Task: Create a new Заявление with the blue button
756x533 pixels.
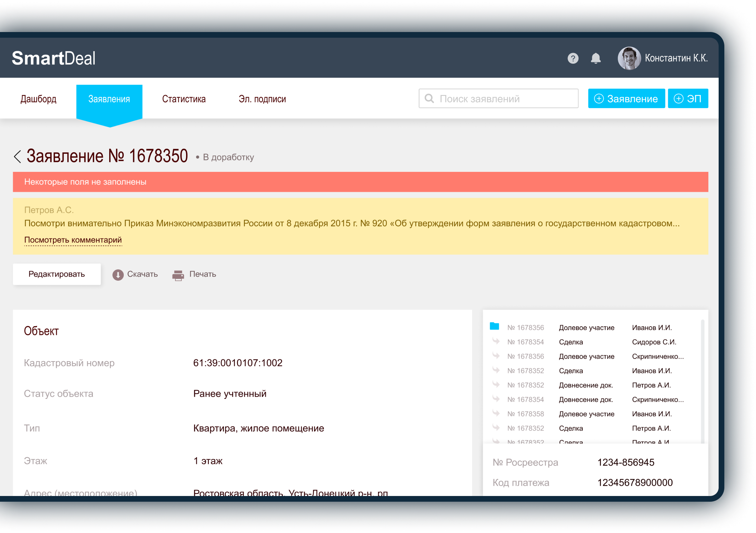Action: click(626, 99)
